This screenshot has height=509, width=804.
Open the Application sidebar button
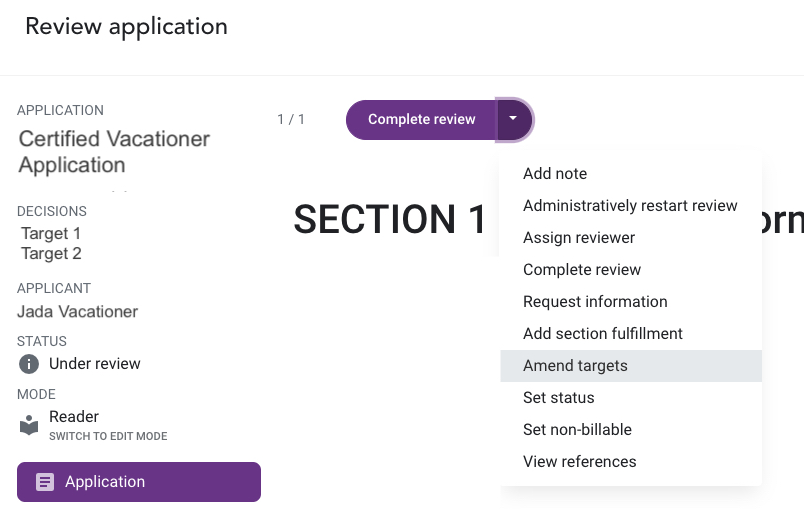pyautogui.click(x=139, y=482)
